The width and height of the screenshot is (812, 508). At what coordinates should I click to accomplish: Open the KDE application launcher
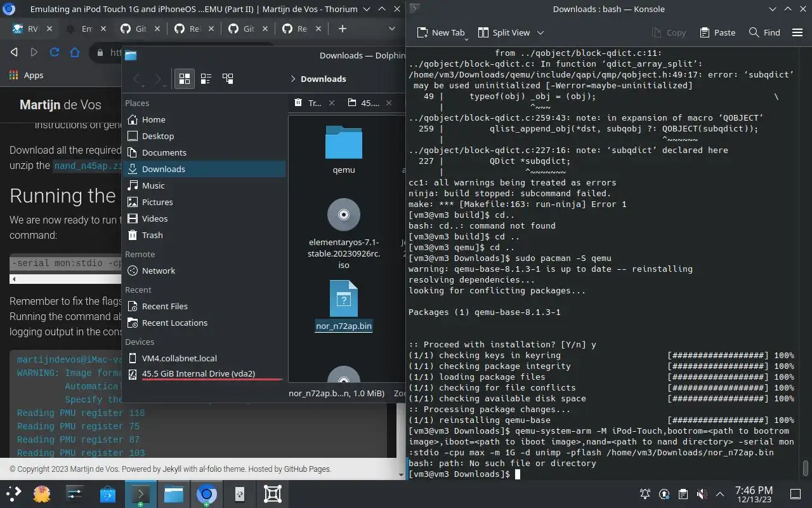coord(13,494)
